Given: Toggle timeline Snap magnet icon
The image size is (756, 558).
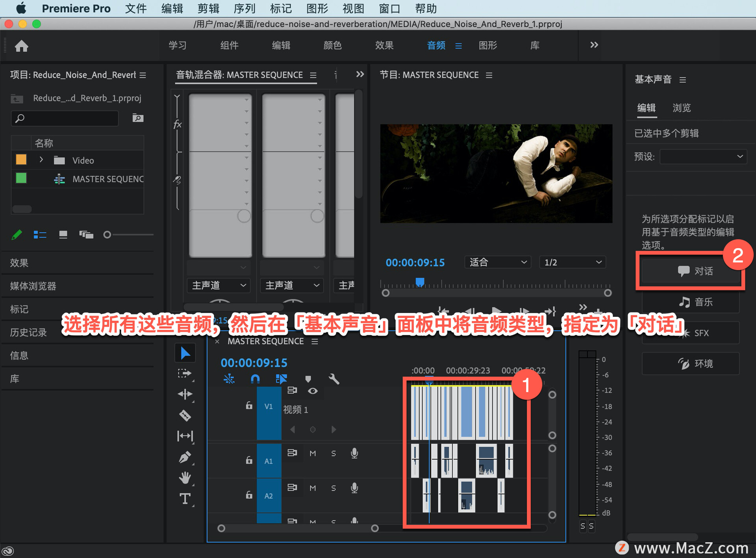Looking at the screenshot, I should (255, 379).
